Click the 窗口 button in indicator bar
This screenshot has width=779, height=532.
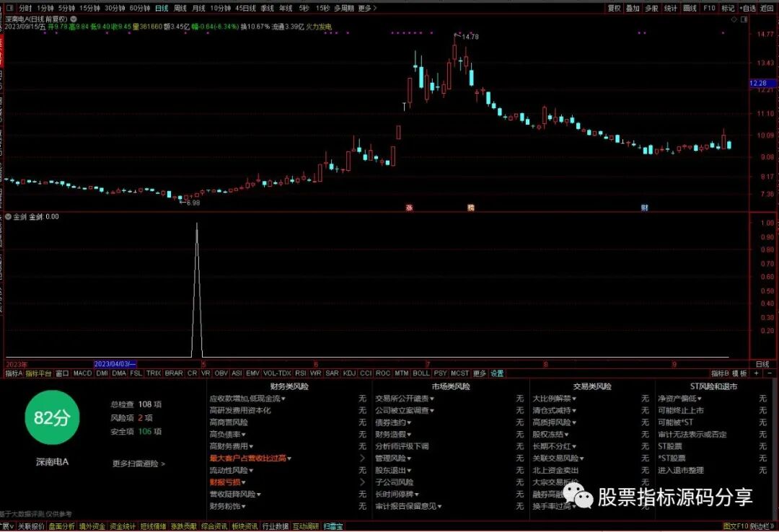point(62,373)
